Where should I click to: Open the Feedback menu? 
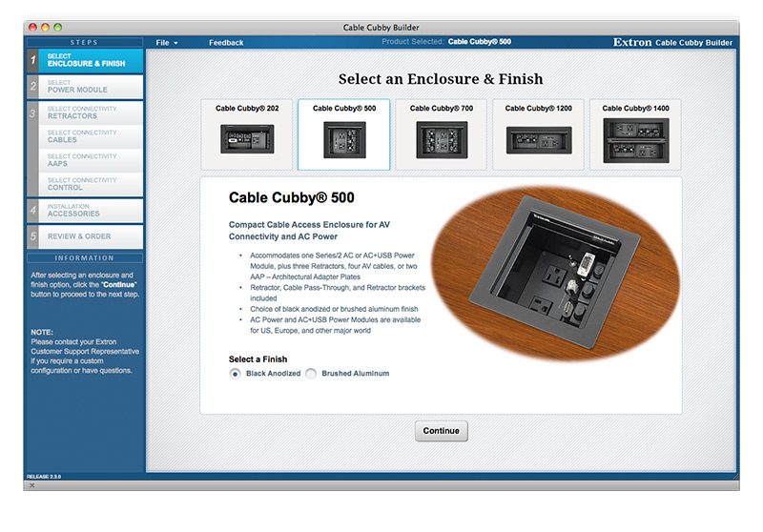[x=226, y=43]
